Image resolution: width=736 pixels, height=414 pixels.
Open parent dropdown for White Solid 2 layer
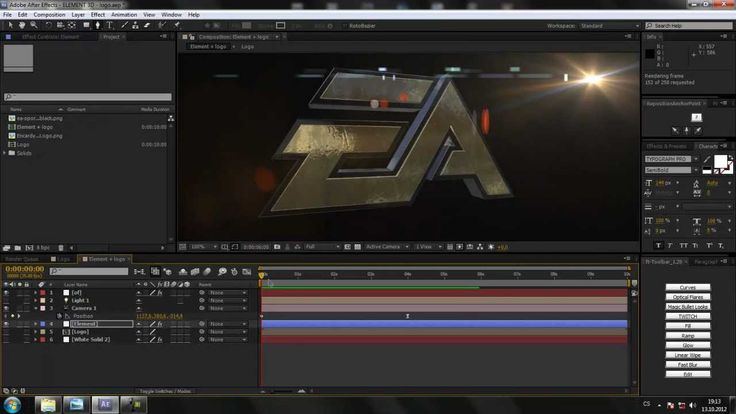tap(228, 339)
